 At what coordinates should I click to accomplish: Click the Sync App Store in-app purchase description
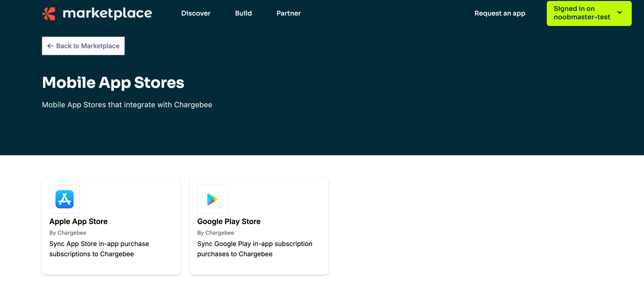pos(99,249)
